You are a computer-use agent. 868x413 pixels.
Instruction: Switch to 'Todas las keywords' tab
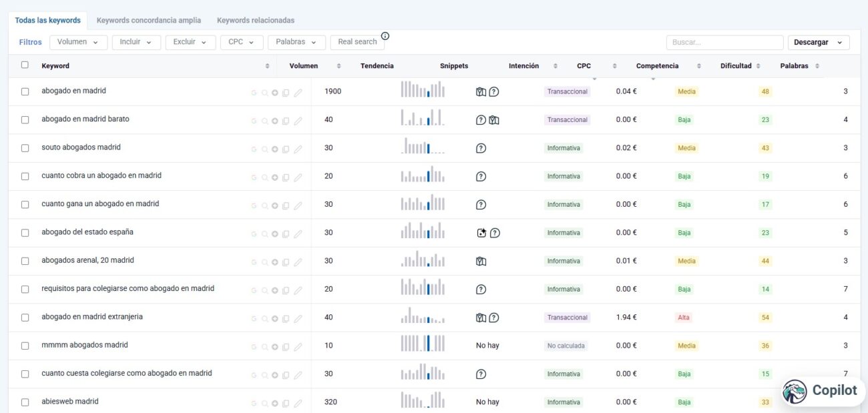pos(48,21)
